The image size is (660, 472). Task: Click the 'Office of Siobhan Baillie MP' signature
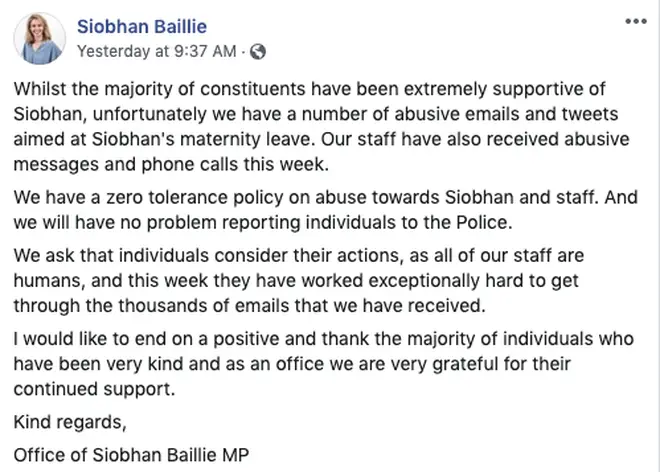tap(131, 455)
